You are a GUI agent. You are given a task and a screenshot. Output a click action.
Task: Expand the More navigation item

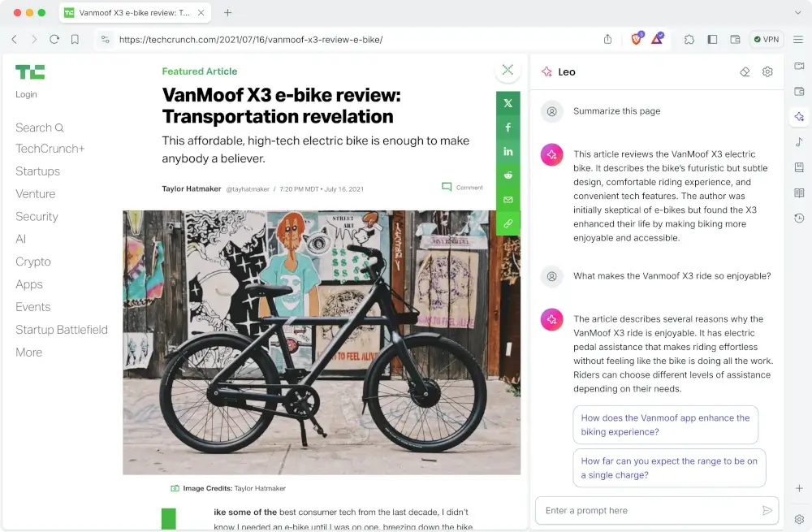[29, 353]
